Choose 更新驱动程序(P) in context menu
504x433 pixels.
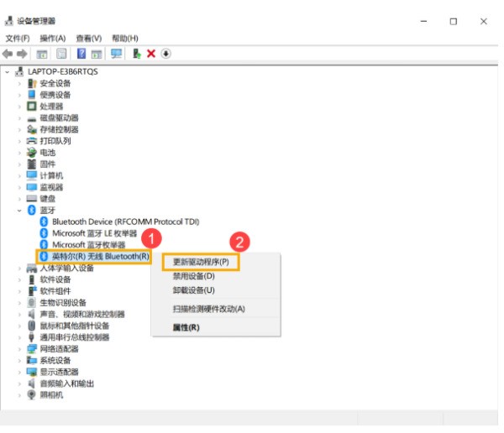click(201, 262)
